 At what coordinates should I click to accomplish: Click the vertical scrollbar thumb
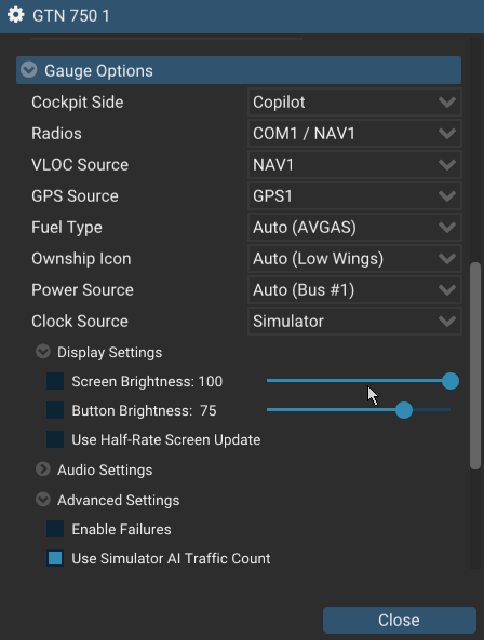point(475,366)
